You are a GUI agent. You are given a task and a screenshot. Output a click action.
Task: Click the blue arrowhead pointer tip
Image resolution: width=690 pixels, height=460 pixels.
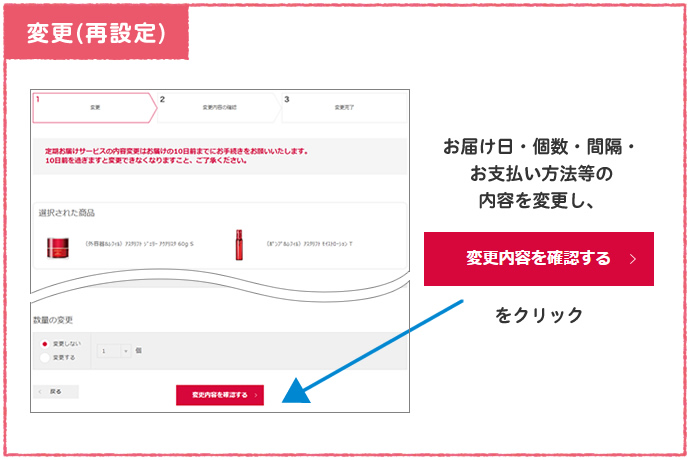pos(290,394)
